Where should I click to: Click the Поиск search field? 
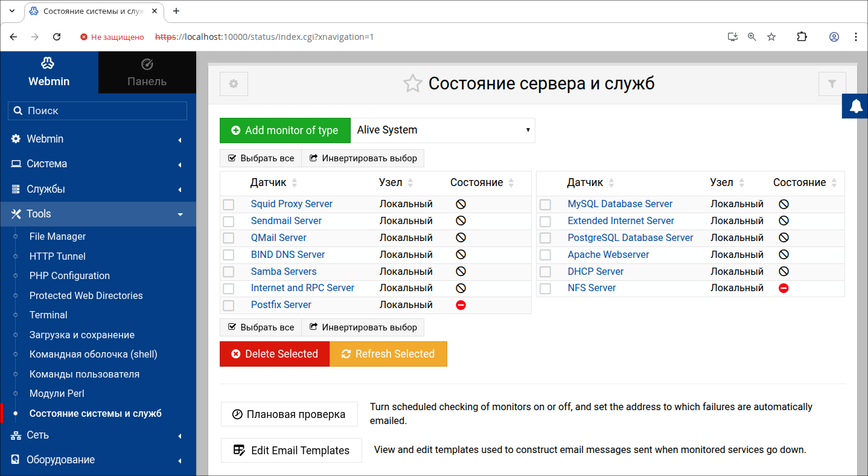[x=98, y=111]
